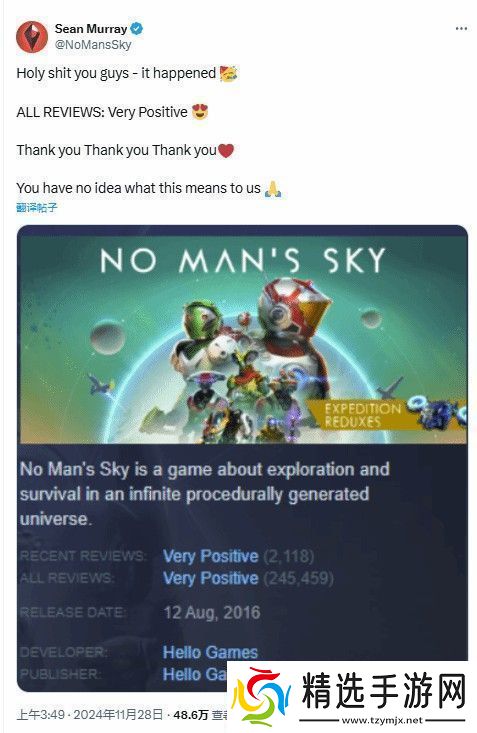Click the red heart emoji
Screen dimensions: 477x733
(x=225, y=150)
